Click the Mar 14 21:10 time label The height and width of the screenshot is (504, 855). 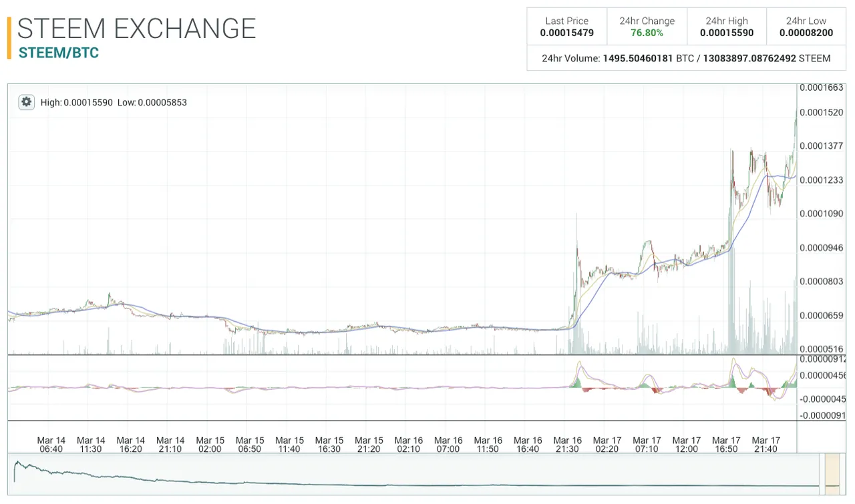(170, 445)
